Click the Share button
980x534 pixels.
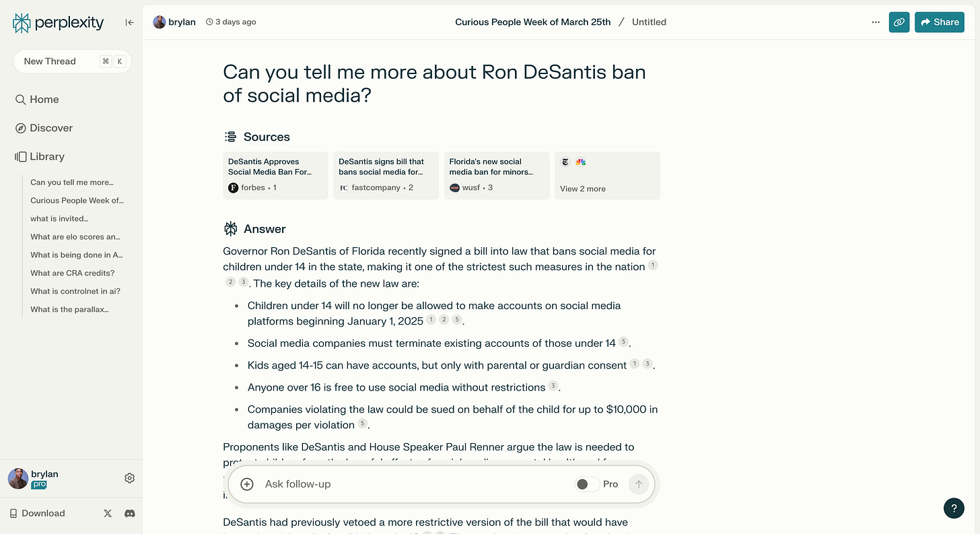coord(940,22)
